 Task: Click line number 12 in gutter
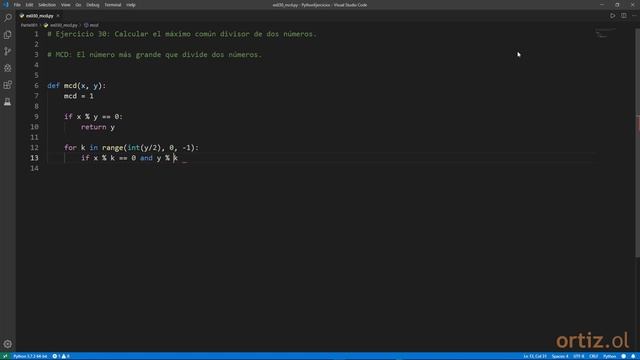(x=34, y=148)
